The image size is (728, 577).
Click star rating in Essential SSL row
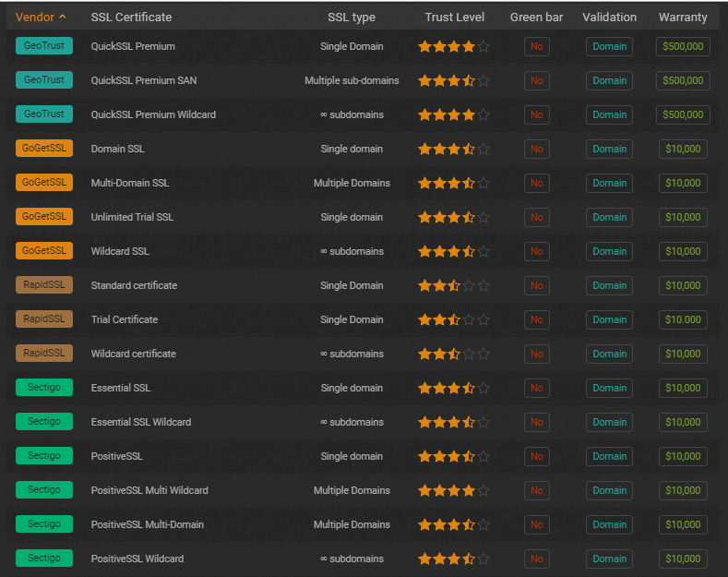[x=454, y=388]
